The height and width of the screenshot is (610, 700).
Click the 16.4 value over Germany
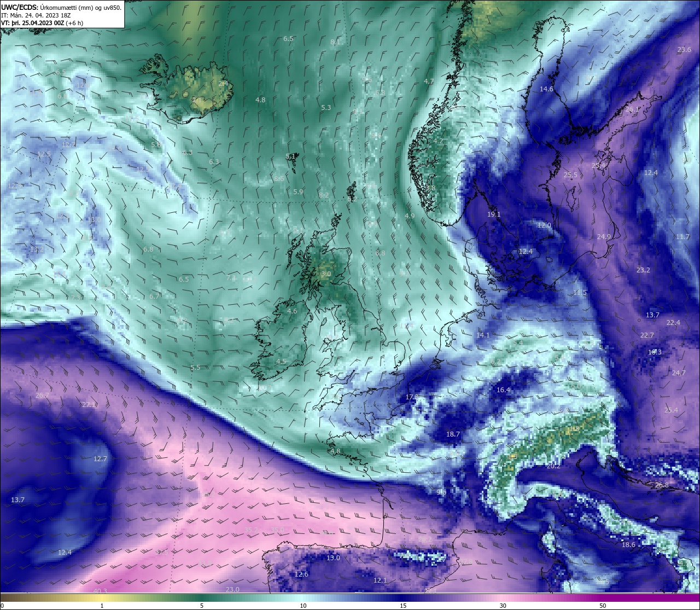[x=503, y=390]
